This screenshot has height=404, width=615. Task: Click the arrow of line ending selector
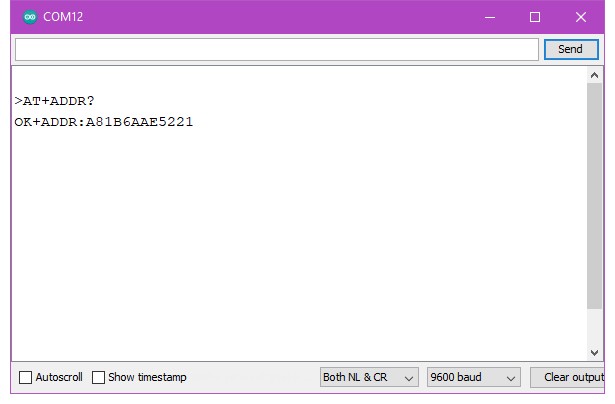408,378
